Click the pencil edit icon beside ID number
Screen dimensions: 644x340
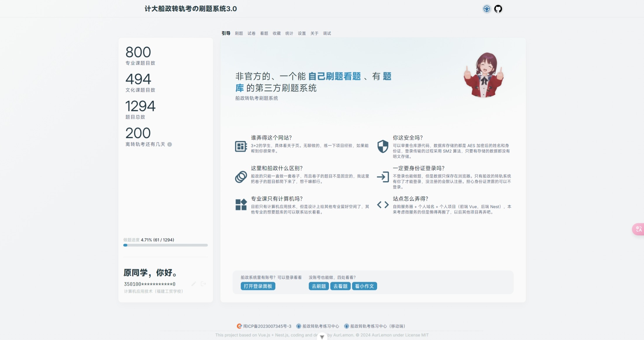(x=194, y=284)
